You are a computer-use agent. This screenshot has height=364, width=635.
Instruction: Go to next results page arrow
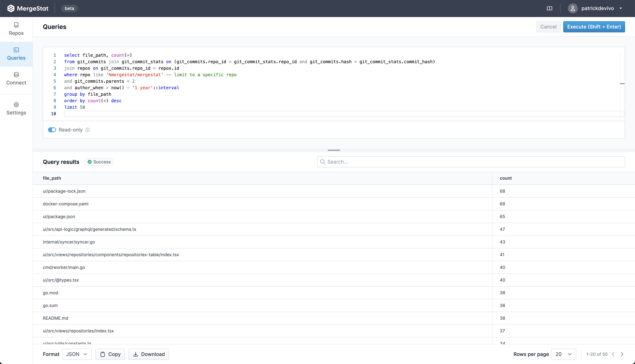(622, 354)
